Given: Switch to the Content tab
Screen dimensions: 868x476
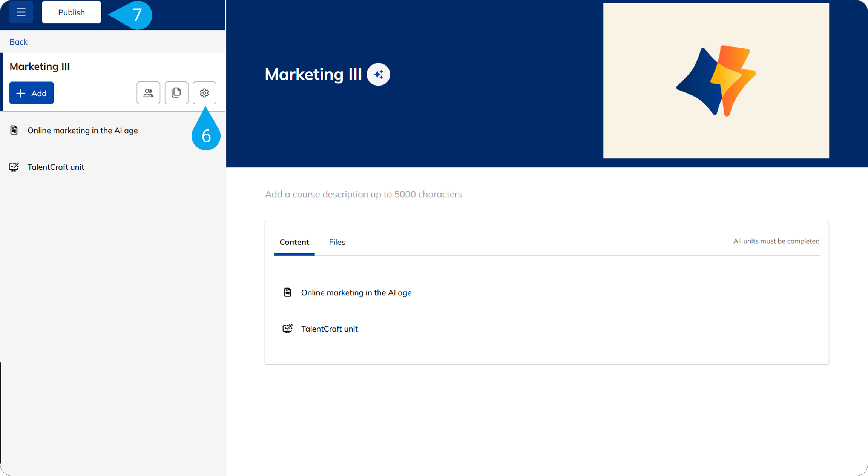Looking at the screenshot, I should [294, 242].
